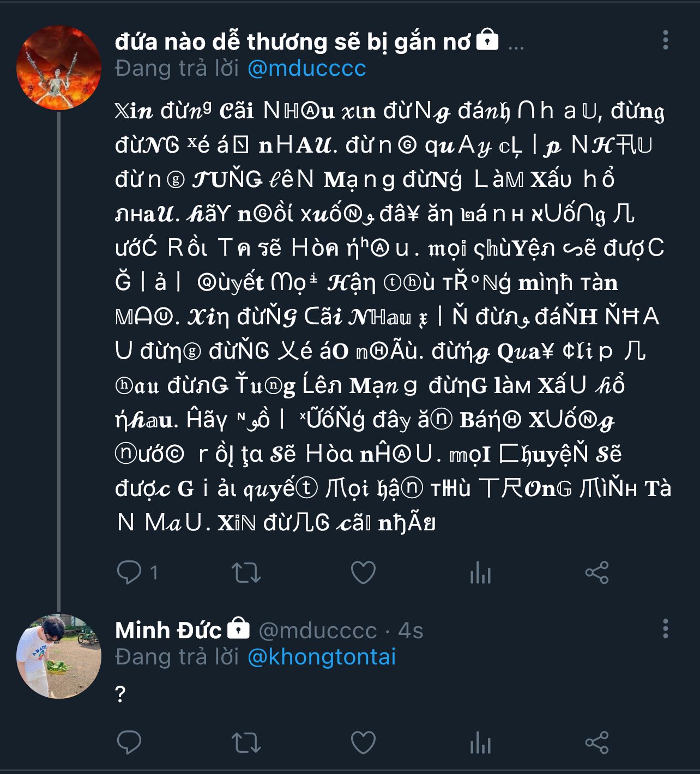This screenshot has width=700, height=774.
Task: Open the "đứa nào dễ thương" profile name
Action: click(293, 42)
